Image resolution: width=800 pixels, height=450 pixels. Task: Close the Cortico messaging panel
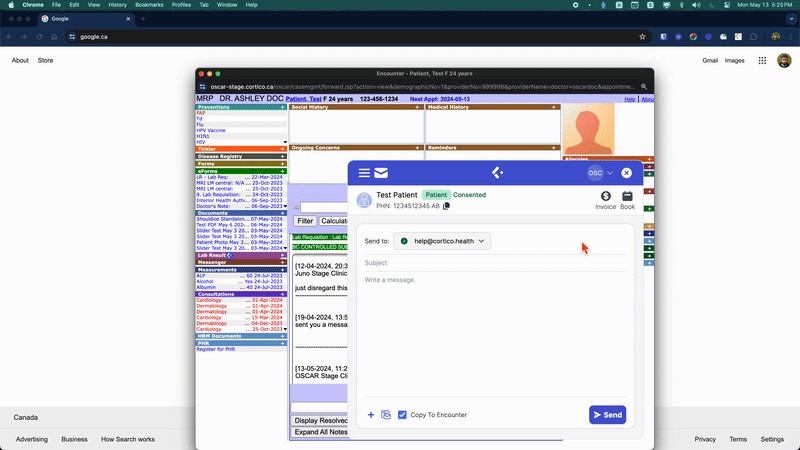627,173
